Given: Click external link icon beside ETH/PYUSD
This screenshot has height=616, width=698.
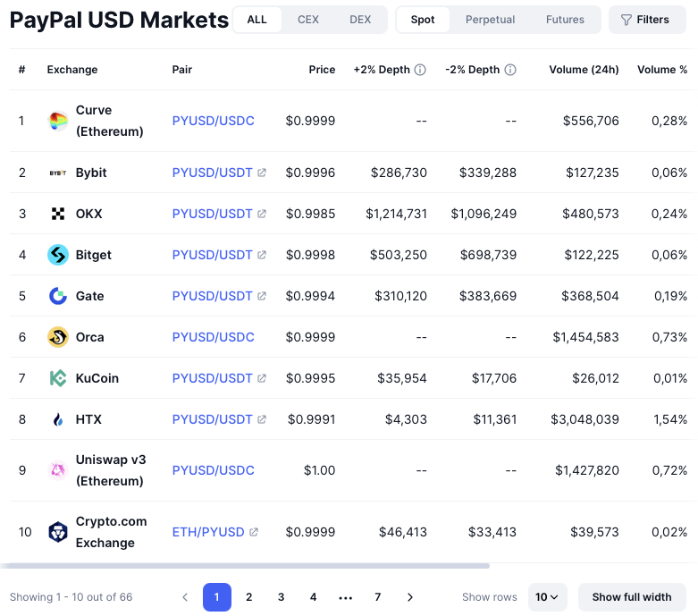Looking at the screenshot, I should click(x=254, y=532).
